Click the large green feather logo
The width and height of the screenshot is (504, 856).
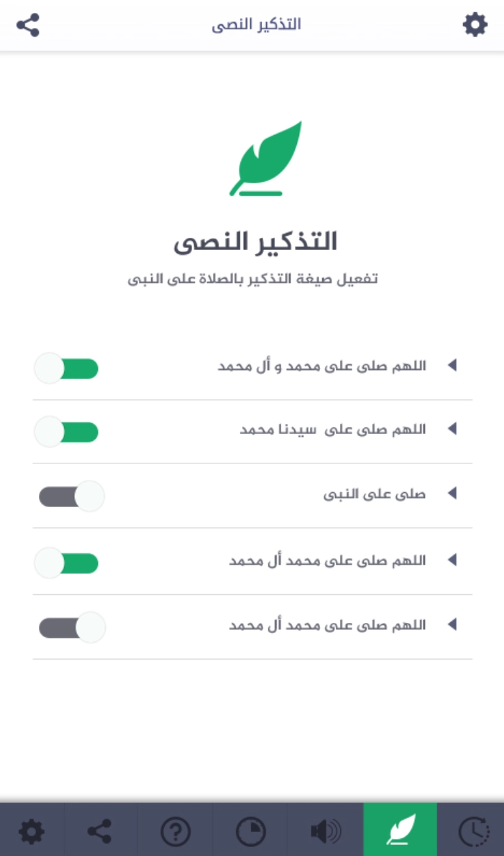click(x=265, y=159)
